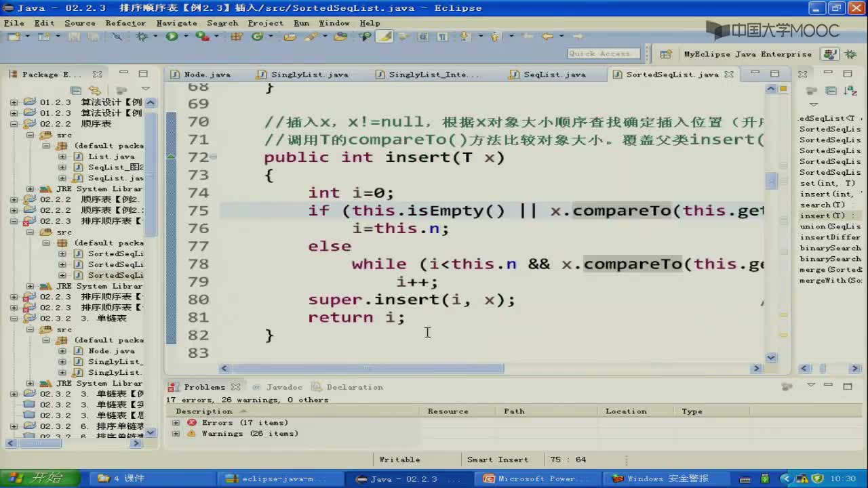Open the dropdown next to Debug icon
This screenshot has height=488, width=868.
coord(154,37)
